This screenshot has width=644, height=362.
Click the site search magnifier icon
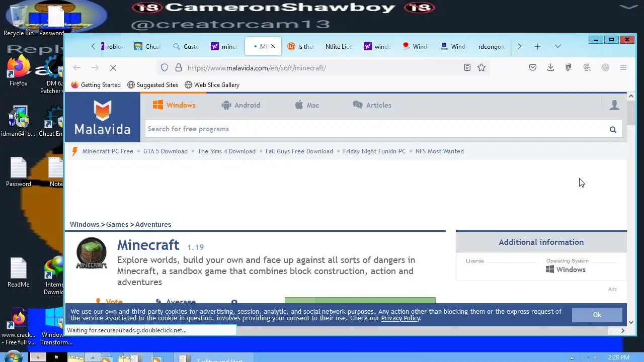(x=613, y=129)
